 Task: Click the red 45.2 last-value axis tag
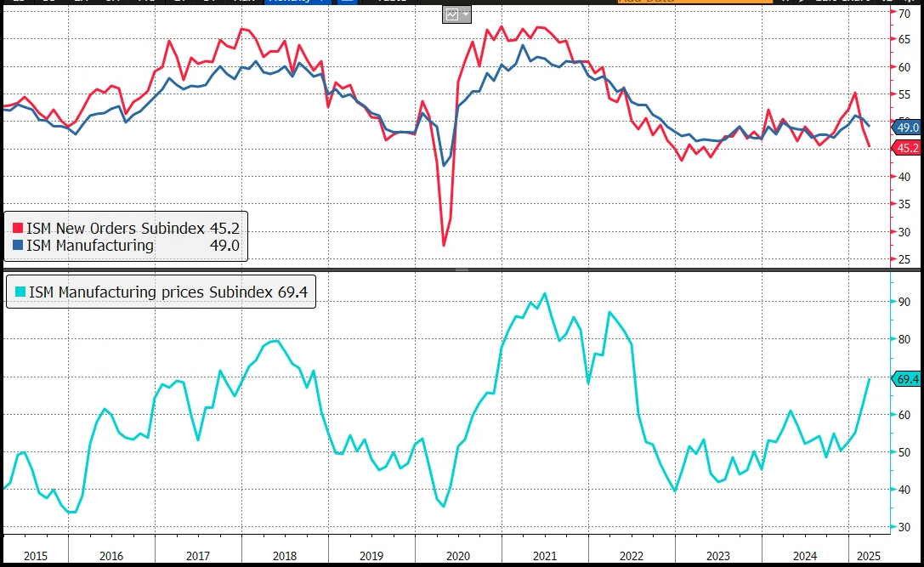(906, 148)
